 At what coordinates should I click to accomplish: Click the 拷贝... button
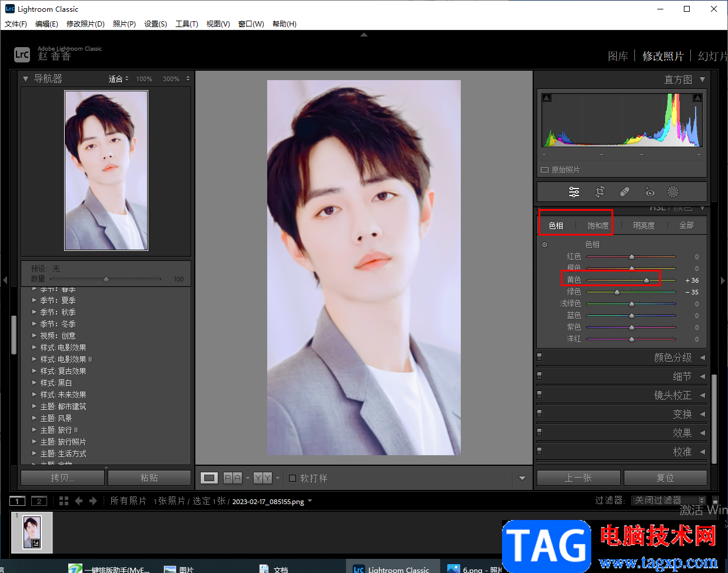pyautogui.click(x=62, y=478)
